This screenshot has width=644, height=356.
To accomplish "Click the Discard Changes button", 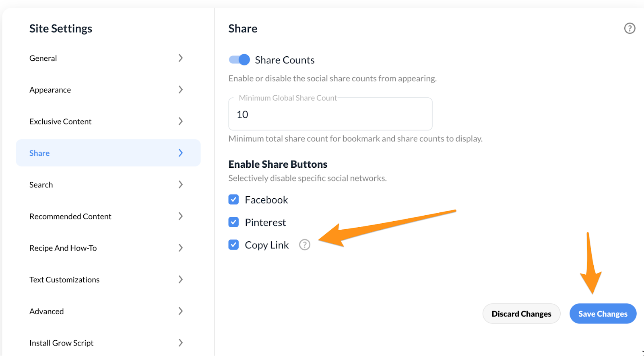I will click(x=521, y=313).
